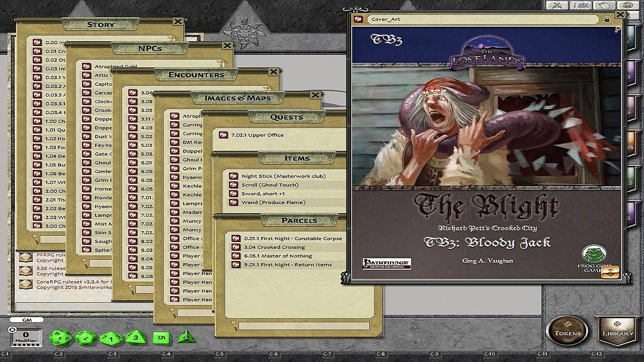Open 9.01.1 First Night - Return Items parcel
The height and width of the screenshot is (362, 644).
tap(288, 264)
